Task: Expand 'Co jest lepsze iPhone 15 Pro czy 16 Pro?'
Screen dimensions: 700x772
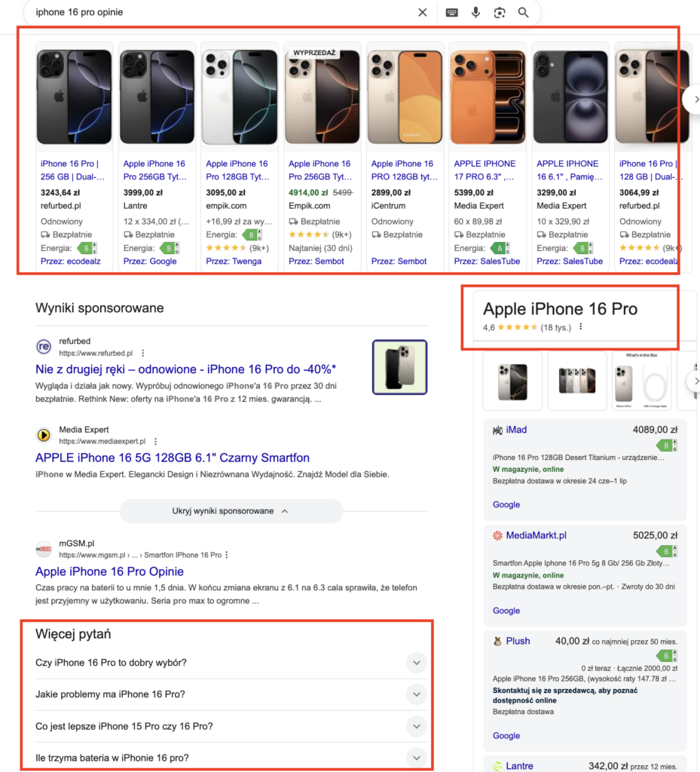Action: pyautogui.click(x=231, y=726)
